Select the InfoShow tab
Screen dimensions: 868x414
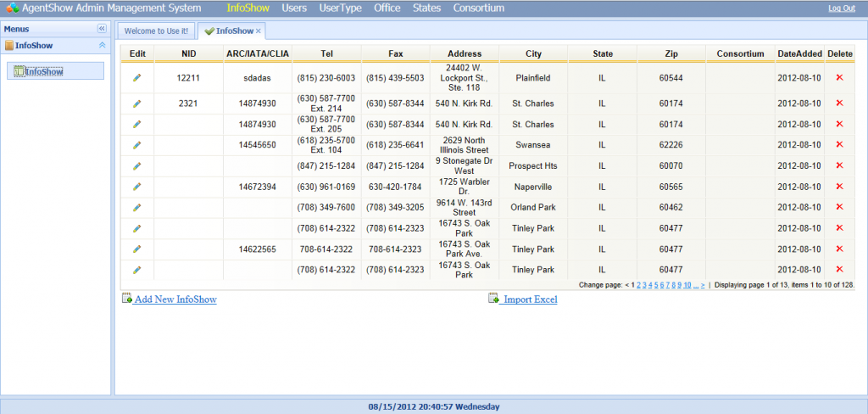pyautogui.click(x=231, y=31)
